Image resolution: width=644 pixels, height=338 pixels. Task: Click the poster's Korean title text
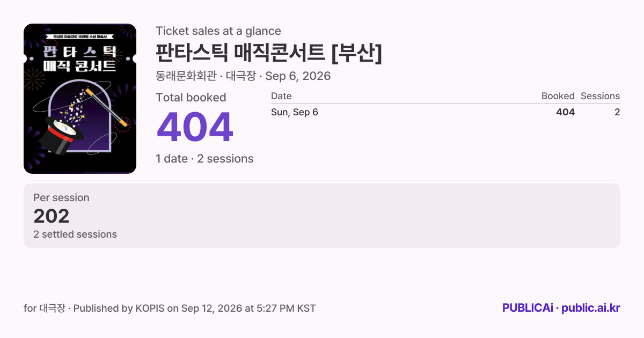(80, 59)
